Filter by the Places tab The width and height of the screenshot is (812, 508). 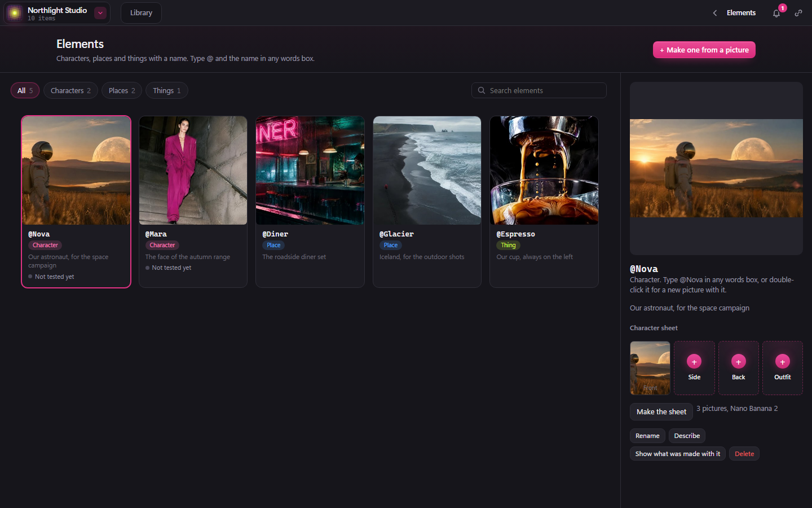[x=122, y=90]
